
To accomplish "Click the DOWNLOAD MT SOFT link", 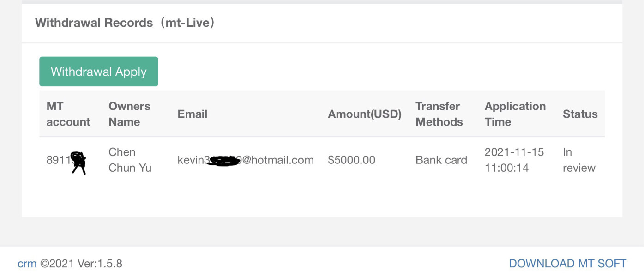I will (x=567, y=264).
